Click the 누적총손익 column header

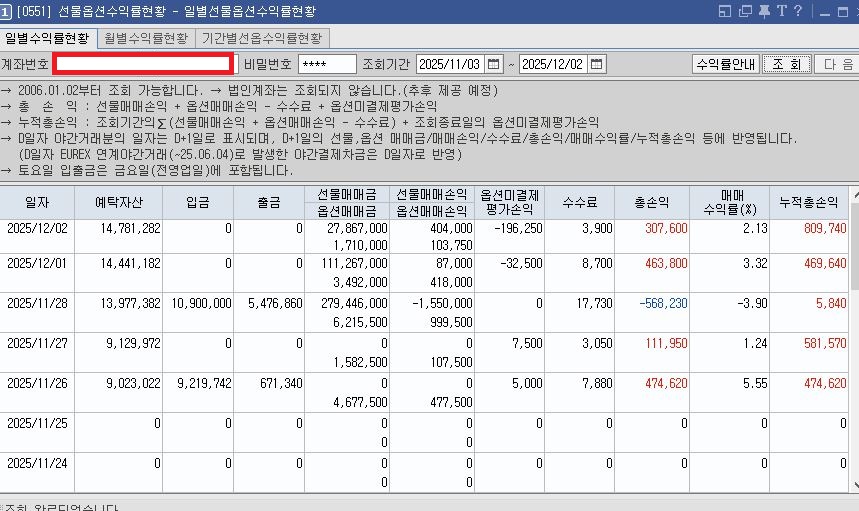tap(809, 203)
